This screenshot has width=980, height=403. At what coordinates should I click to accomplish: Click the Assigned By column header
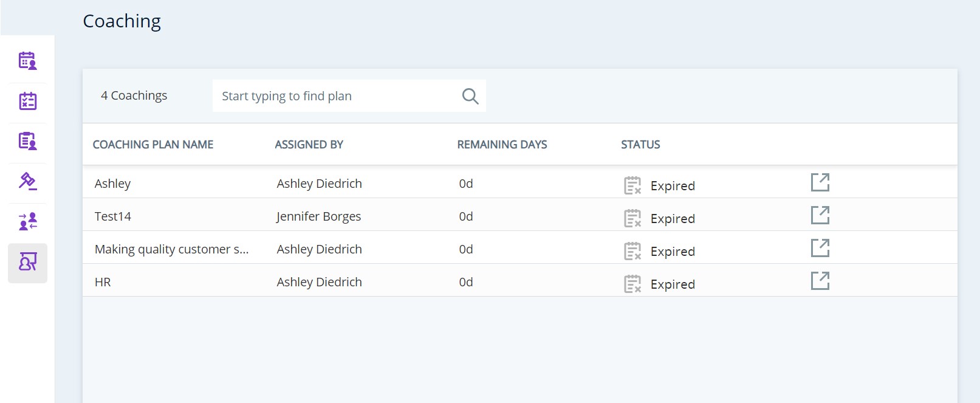(309, 145)
